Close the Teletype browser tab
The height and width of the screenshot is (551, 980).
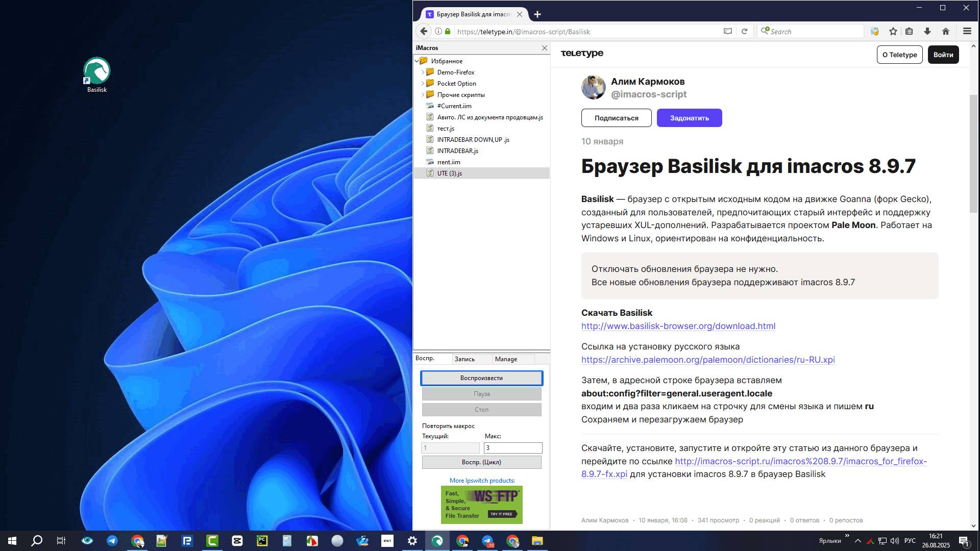click(x=520, y=14)
